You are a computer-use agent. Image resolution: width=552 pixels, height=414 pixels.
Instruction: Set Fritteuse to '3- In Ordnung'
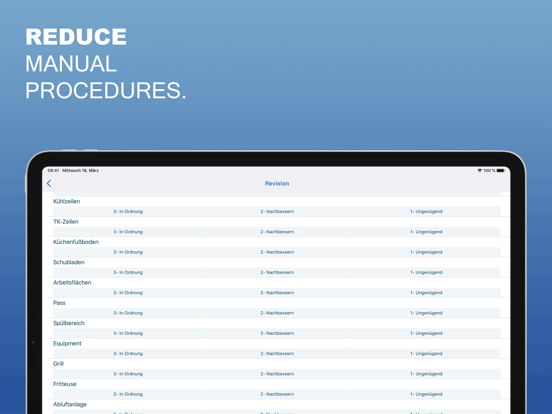pos(128,394)
